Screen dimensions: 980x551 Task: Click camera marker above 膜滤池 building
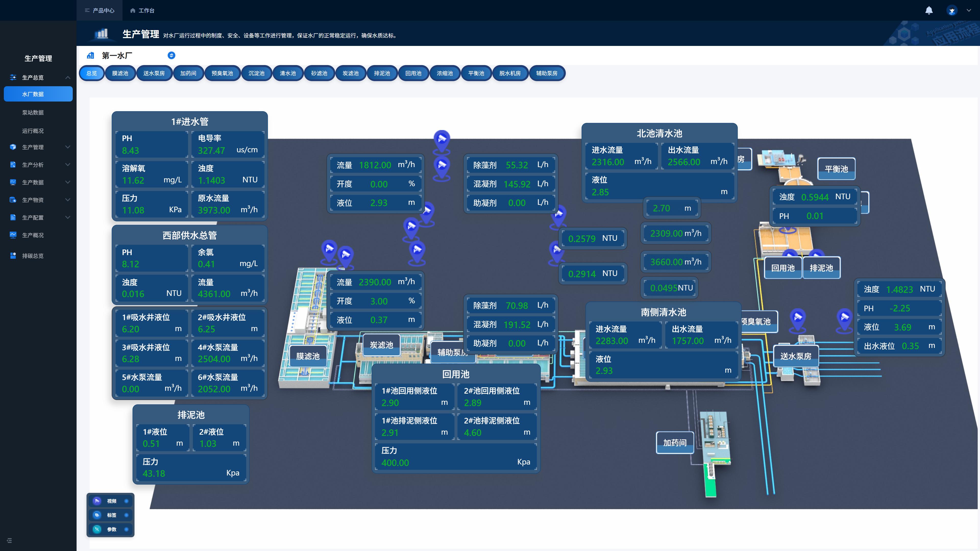tap(329, 249)
